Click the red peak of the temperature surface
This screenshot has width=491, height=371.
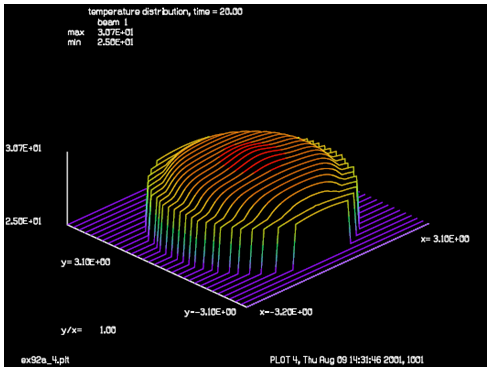pyautogui.click(x=253, y=157)
